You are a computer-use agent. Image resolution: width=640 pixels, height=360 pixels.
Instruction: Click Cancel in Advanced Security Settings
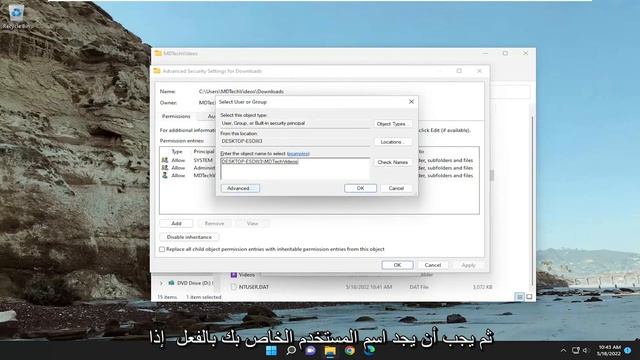pyautogui.click(x=433, y=265)
